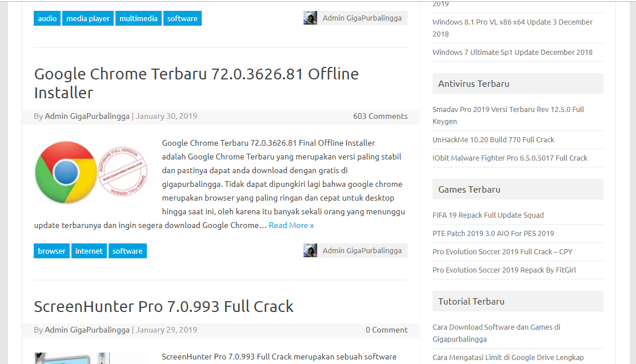636x364 pixels.
Task: Open Admin GigaPurbalingga box in Chrome post footer
Action: (362, 250)
